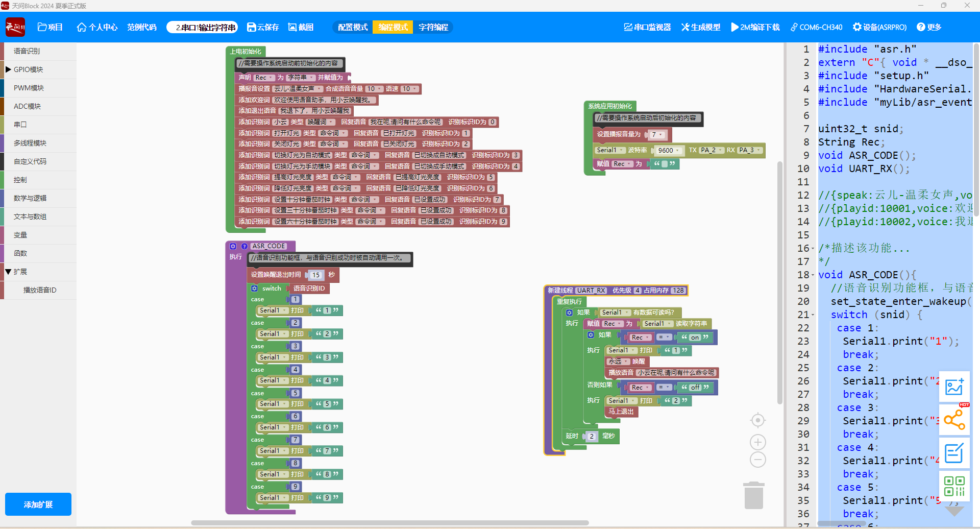Switch to configuration mode

pos(353,27)
